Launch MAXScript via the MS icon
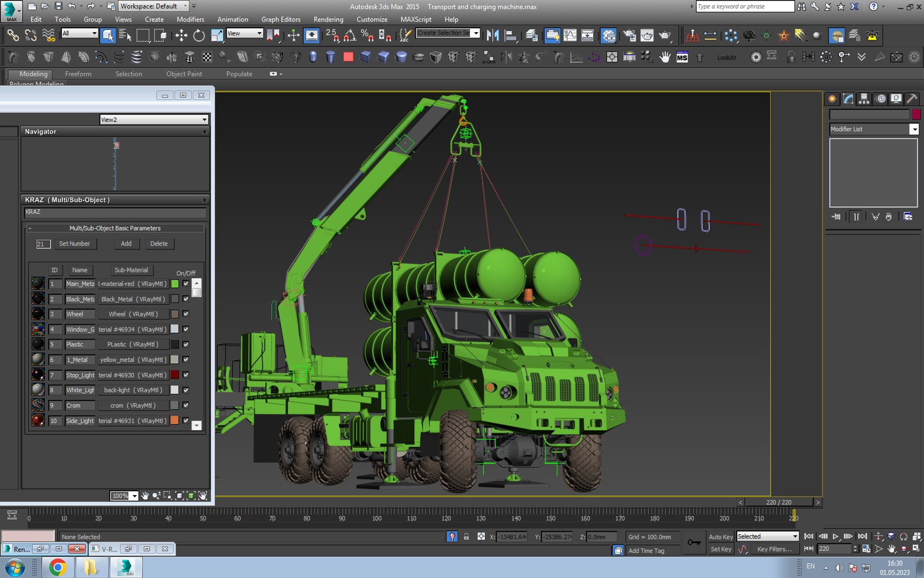 (x=682, y=57)
